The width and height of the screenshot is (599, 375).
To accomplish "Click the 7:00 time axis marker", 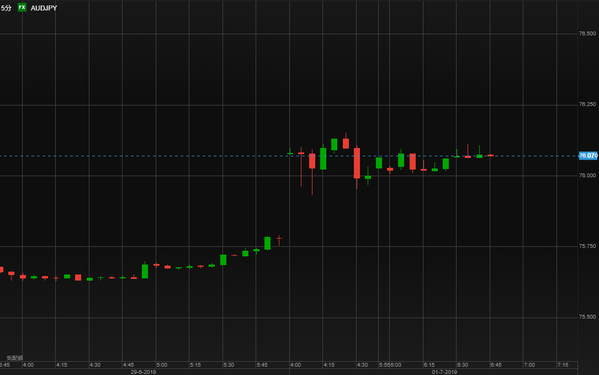I will point(529,365).
